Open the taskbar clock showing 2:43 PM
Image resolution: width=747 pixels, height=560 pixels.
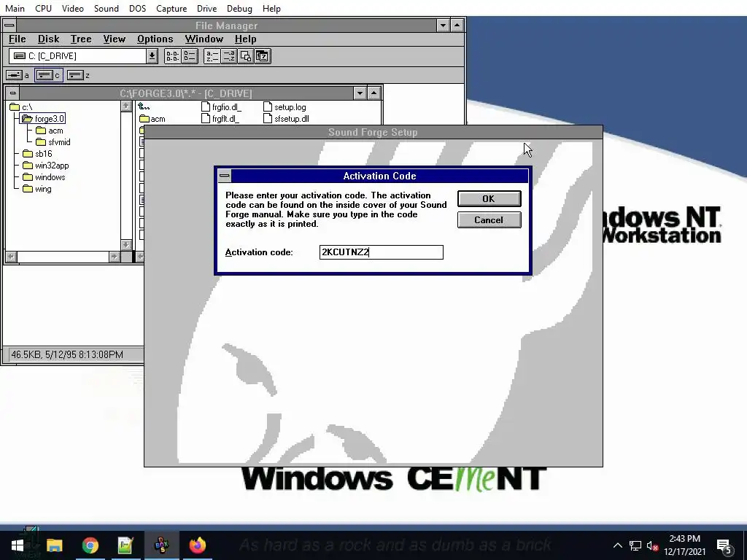[x=684, y=545]
